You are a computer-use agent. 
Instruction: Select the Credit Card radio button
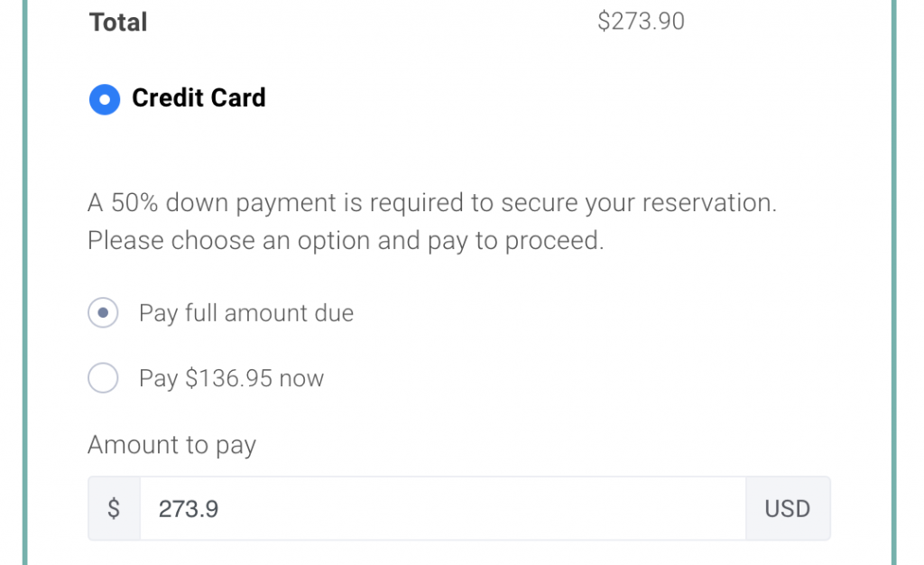click(105, 99)
